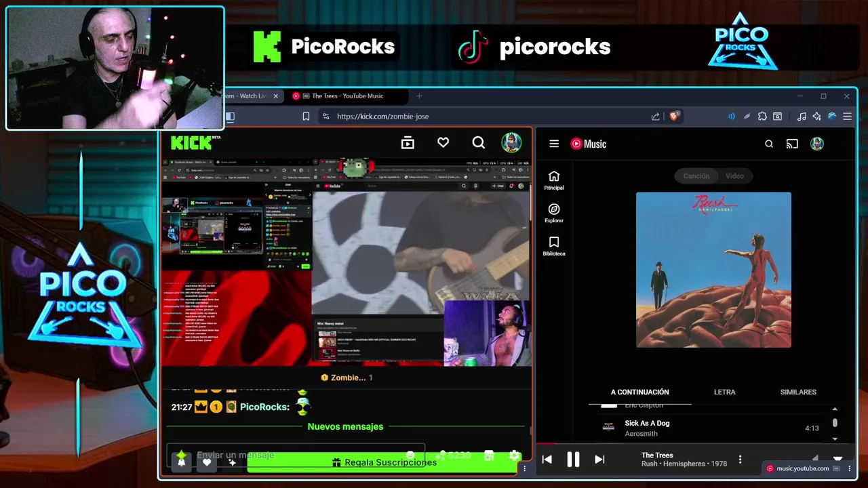Click Regala Suscripciones button
The height and width of the screenshot is (488, 868).
pyautogui.click(x=384, y=462)
